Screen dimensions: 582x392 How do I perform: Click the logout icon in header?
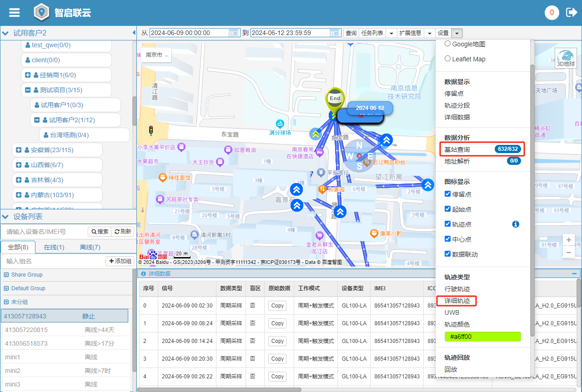(x=571, y=12)
